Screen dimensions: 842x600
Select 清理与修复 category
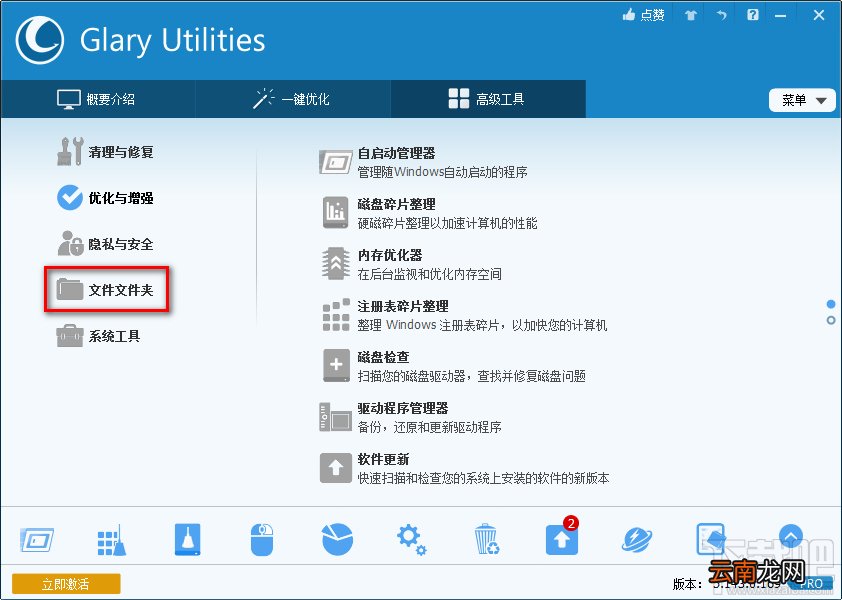[x=105, y=151]
